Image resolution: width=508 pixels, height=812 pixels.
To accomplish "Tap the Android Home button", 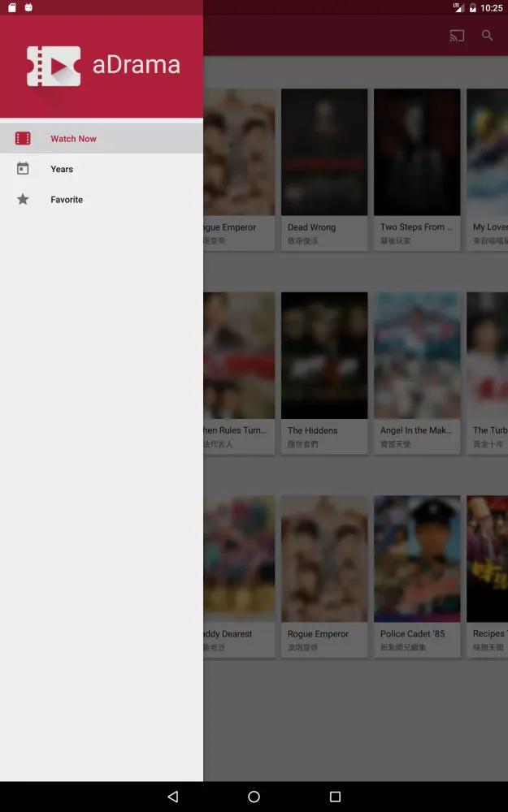I will pos(254,797).
